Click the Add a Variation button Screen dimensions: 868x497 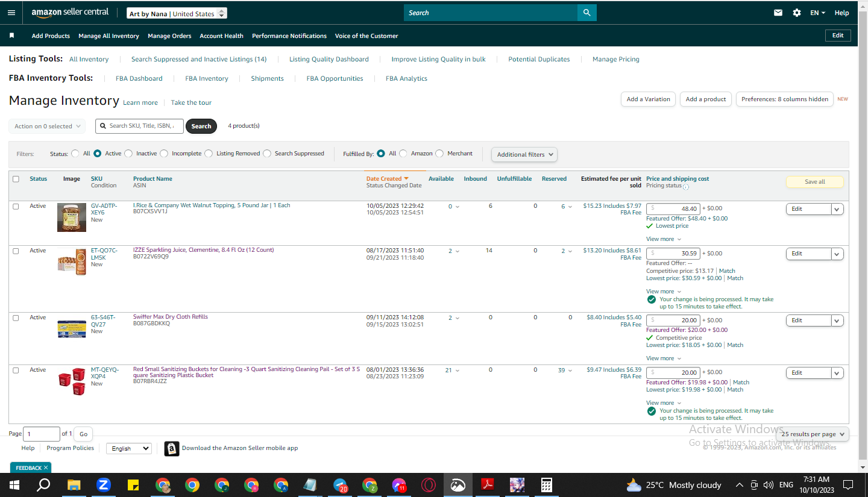pyautogui.click(x=648, y=99)
